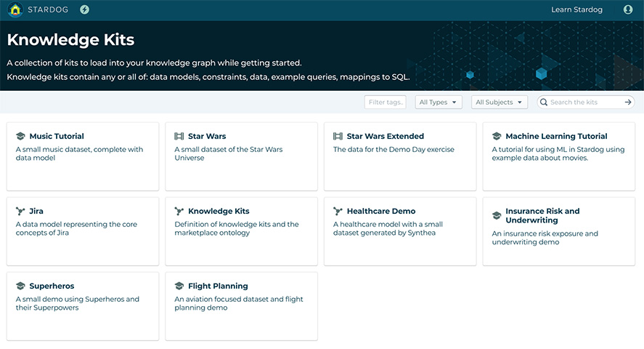Open the Music Tutorial kit title

point(57,136)
